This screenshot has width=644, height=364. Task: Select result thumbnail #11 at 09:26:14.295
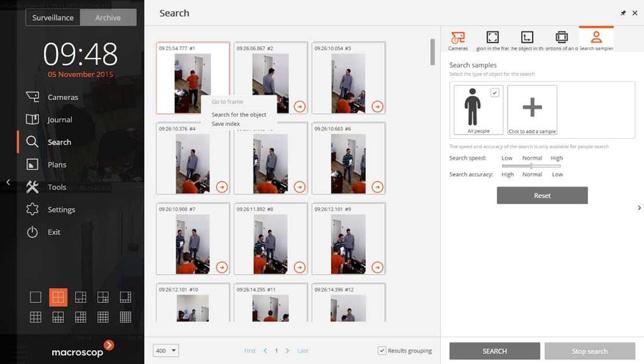point(270,302)
